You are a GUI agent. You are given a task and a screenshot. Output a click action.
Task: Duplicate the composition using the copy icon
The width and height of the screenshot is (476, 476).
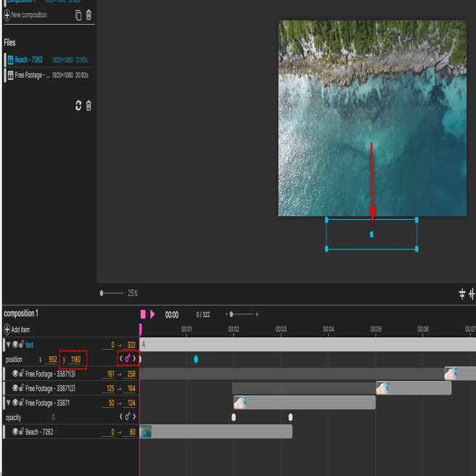pyautogui.click(x=78, y=15)
